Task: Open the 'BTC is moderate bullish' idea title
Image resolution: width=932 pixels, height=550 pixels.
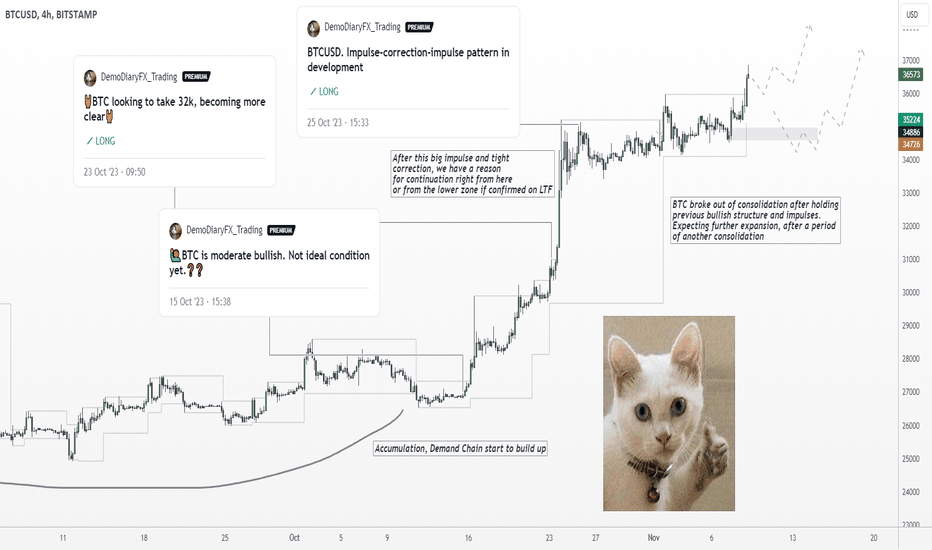Action: click(x=269, y=262)
